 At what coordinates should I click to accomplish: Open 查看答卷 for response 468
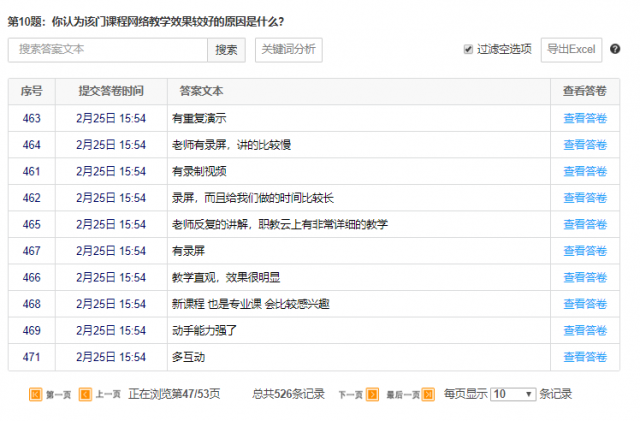pos(584,304)
